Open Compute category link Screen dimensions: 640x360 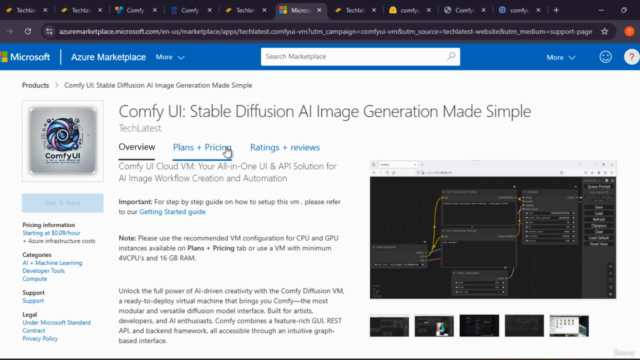35,279
